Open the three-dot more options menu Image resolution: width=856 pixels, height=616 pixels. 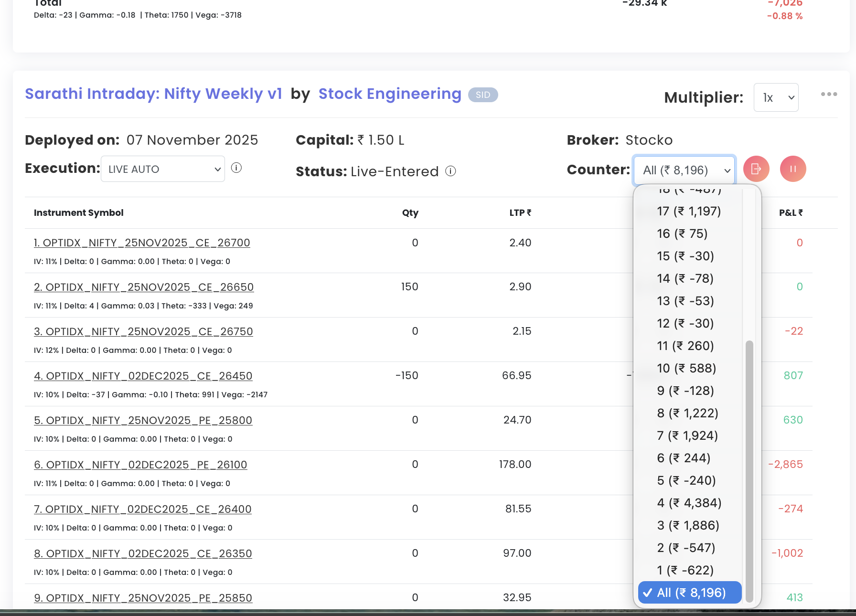click(x=829, y=94)
